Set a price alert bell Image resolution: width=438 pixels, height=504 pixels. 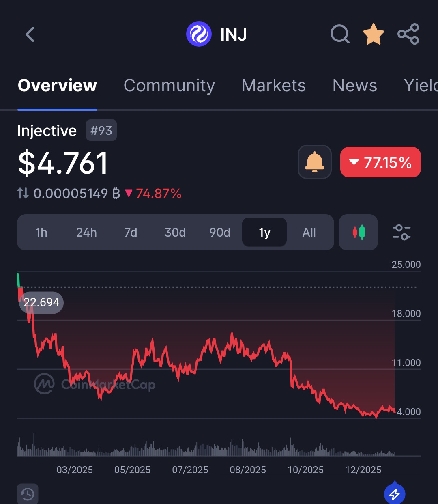pyautogui.click(x=315, y=162)
